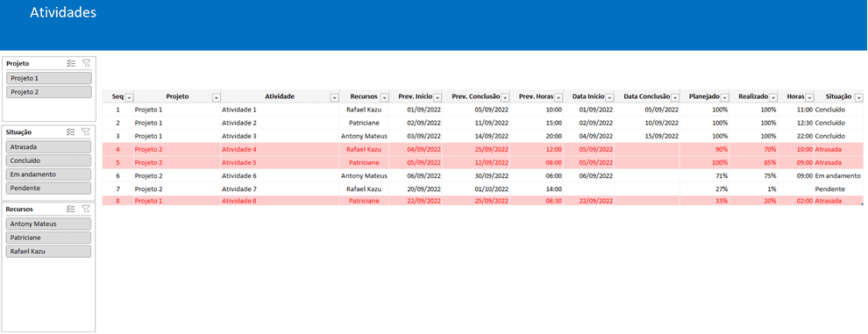The height and width of the screenshot is (334, 868).
Task: Click Realizado 70% cell of Atividade 4
Action: tap(754, 149)
